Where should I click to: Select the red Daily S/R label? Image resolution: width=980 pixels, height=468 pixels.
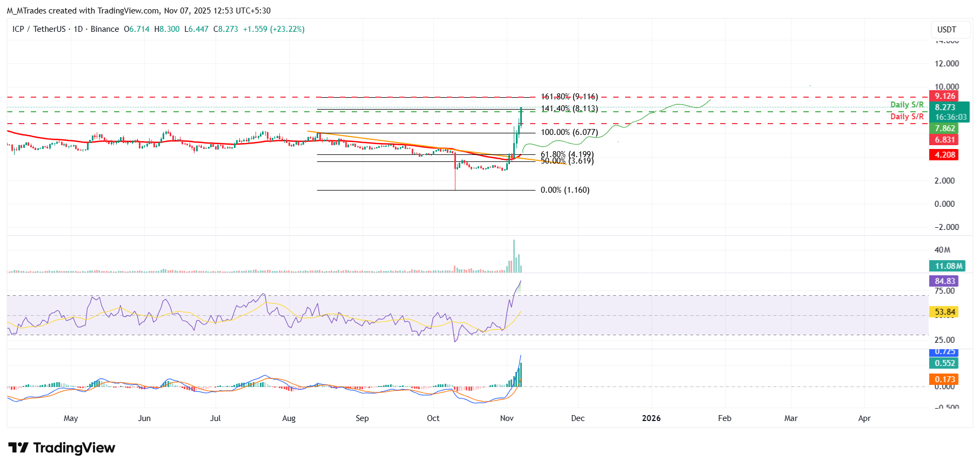click(x=907, y=117)
